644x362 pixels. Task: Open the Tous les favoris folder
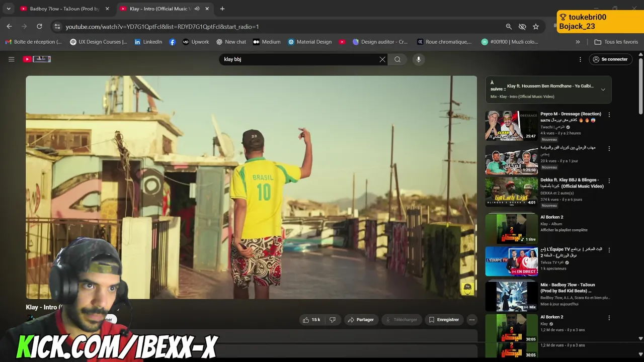[x=616, y=42]
